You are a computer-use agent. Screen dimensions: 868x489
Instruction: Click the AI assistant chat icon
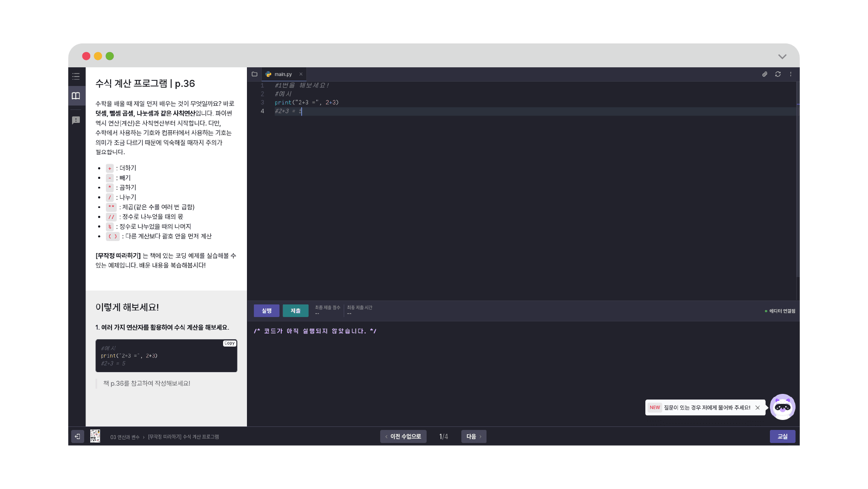coord(782,407)
